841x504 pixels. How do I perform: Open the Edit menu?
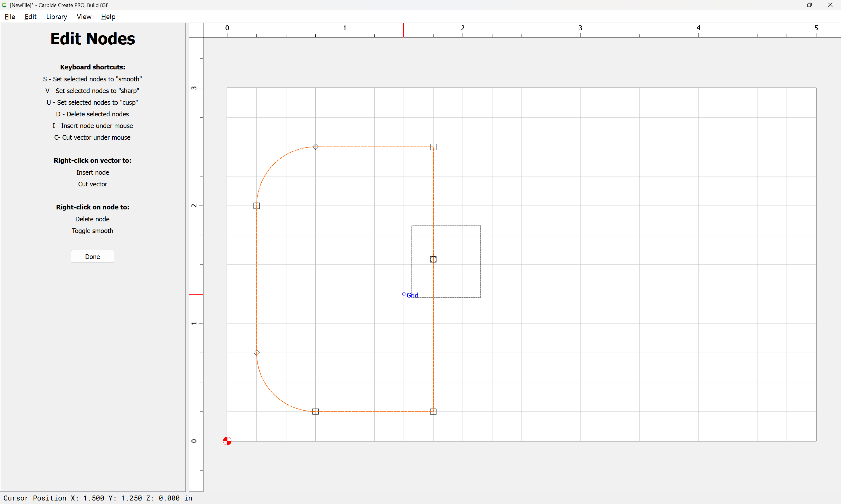click(x=30, y=17)
